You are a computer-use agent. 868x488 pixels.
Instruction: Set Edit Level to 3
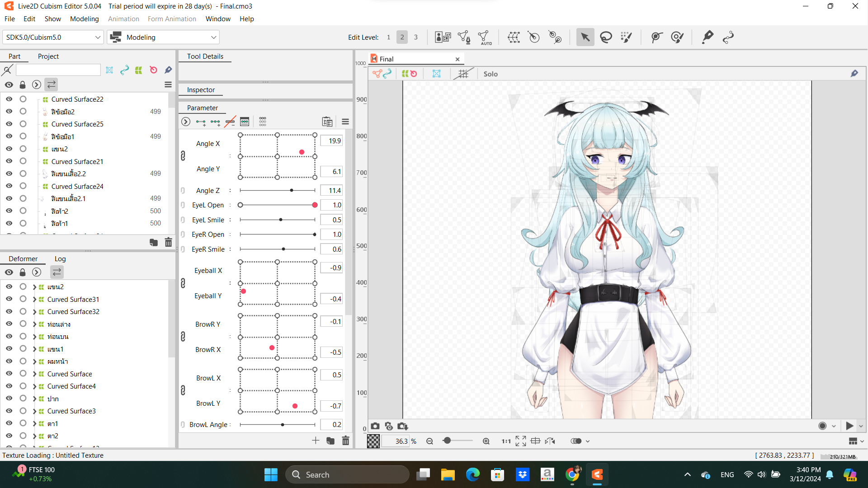tap(416, 37)
